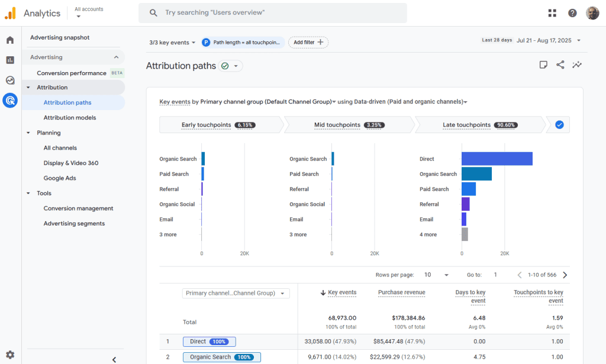
Task: Click the Admin settings gear icon
Action: coord(10,355)
